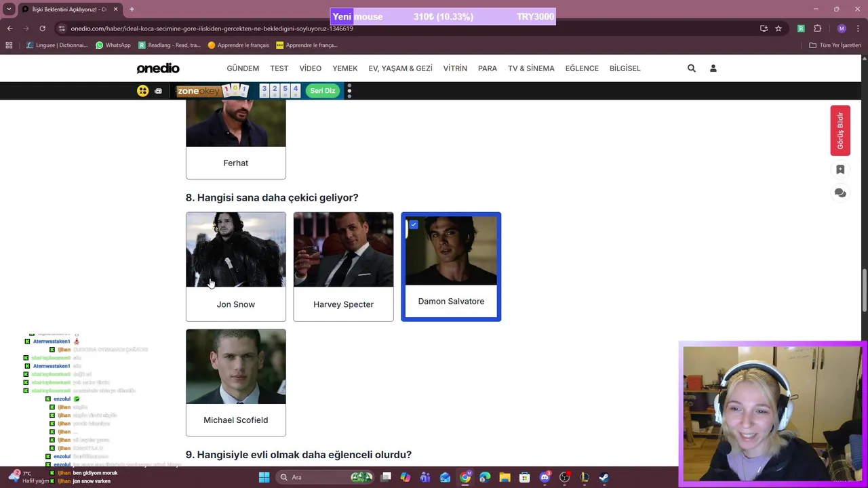The width and height of the screenshot is (868, 488).
Task: Click the green Readlang extension icon
Action: (x=801, y=28)
